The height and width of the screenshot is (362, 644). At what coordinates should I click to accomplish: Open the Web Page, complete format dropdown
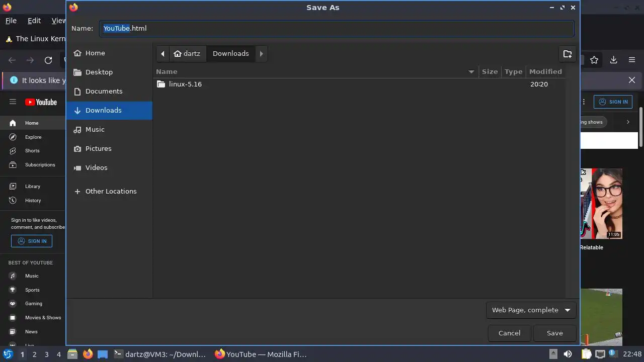pos(531,310)
